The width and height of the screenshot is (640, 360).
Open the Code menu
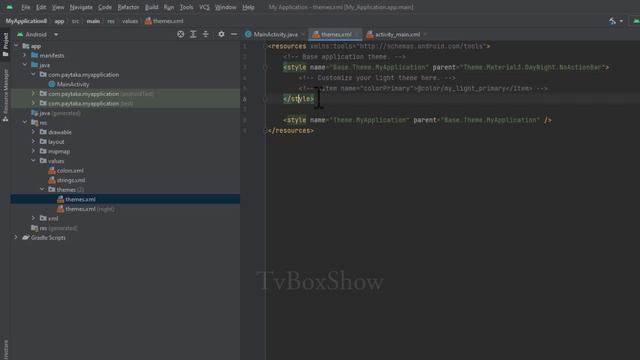coord(105,7)
